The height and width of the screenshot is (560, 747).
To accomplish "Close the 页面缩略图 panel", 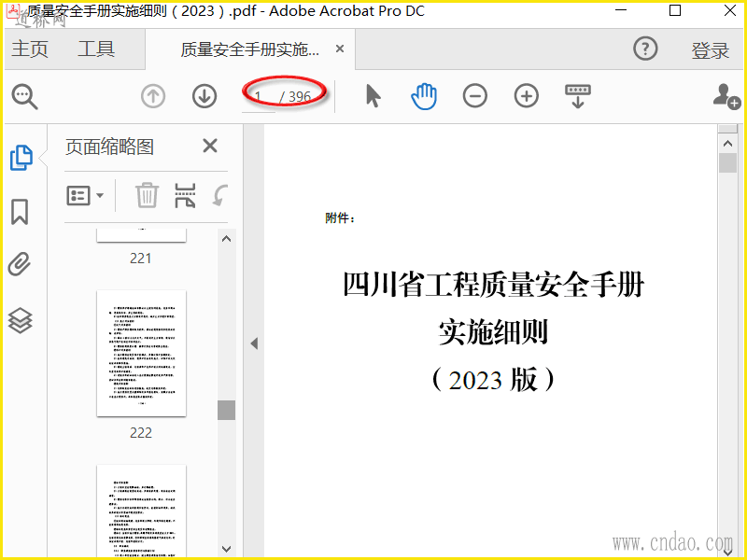I will (209, 146).
